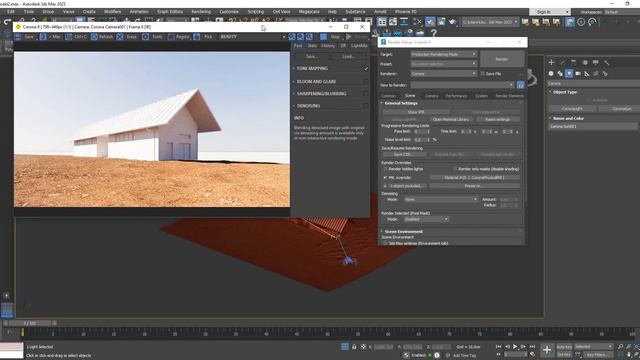Switch to Scene tab in Render Setup

[x=410, y=96]
